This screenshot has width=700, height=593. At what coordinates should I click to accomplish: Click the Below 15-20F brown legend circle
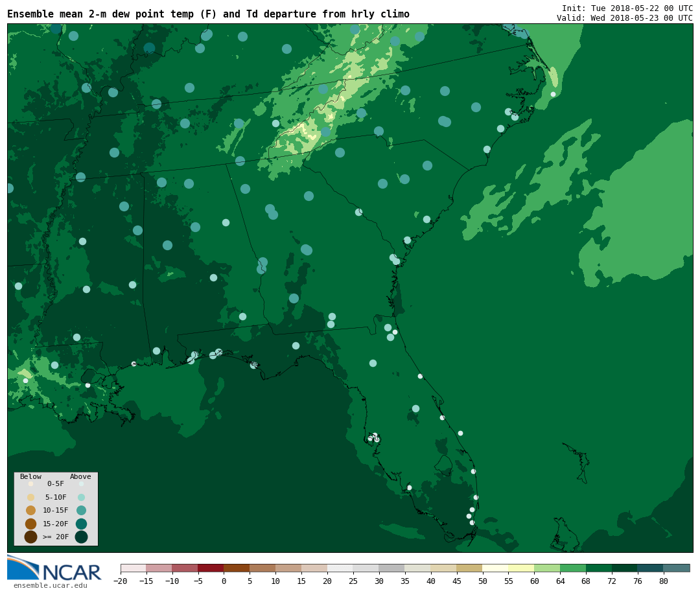31,524
